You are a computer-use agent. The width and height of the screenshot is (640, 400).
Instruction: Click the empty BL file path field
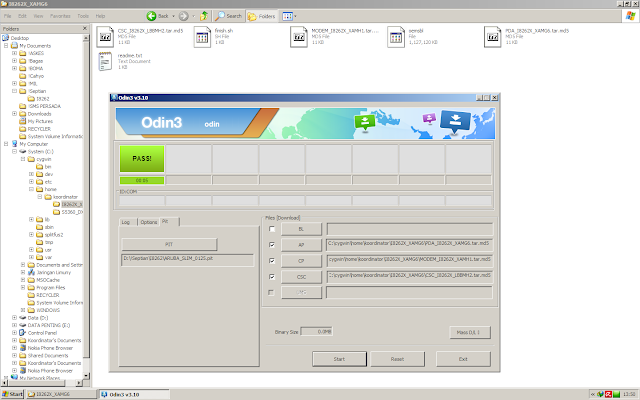tap(409, 229)
